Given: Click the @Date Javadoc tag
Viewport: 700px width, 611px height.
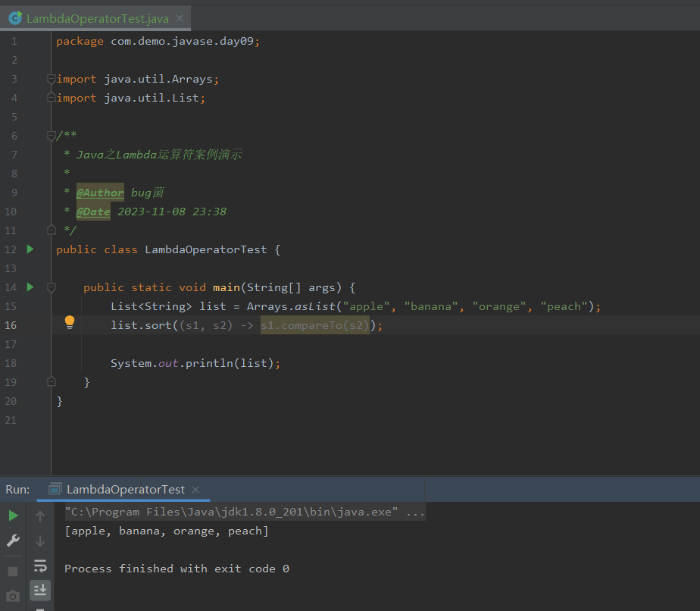Looking at the screenshot, I should (93, 211).
